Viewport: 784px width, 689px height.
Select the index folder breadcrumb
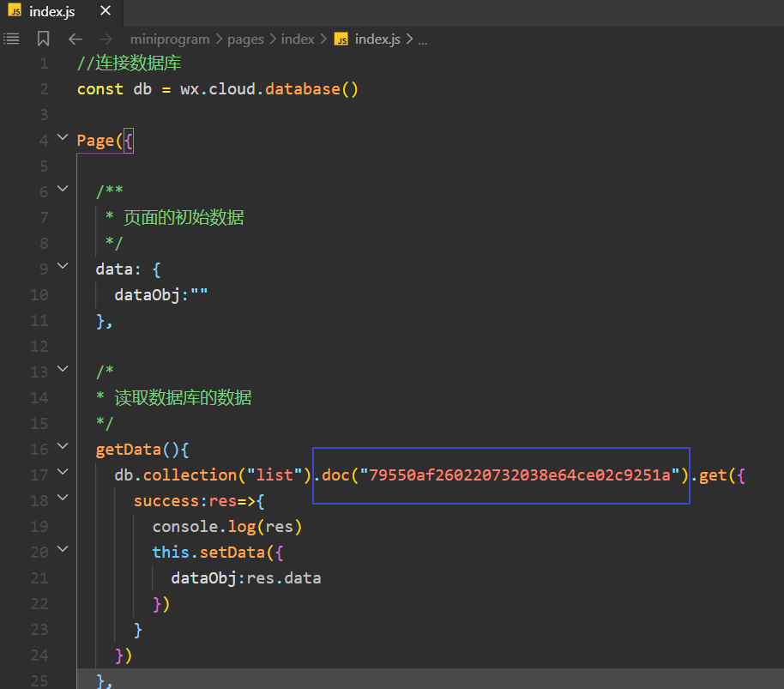pos(298,39)
